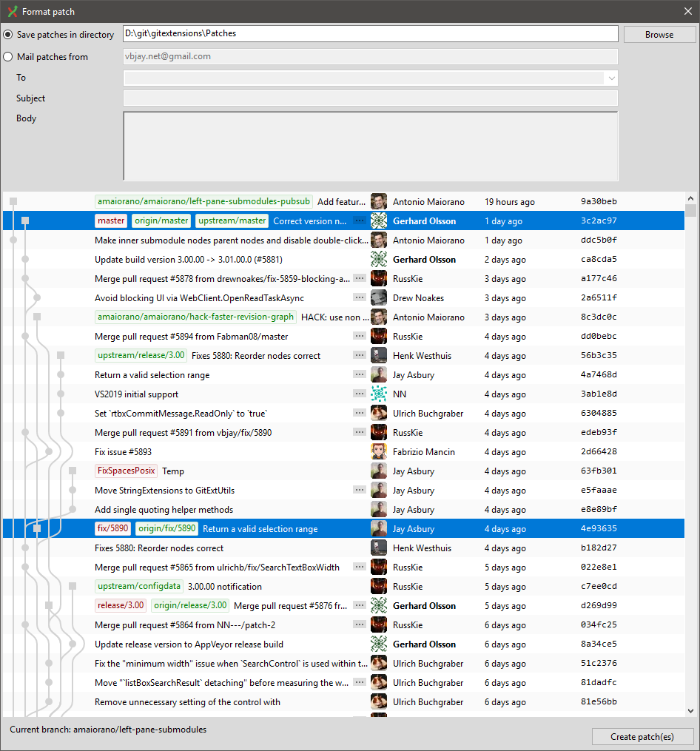
Task: Click Drew Noakes avatar in 2a6511f row
Action: 379,298
